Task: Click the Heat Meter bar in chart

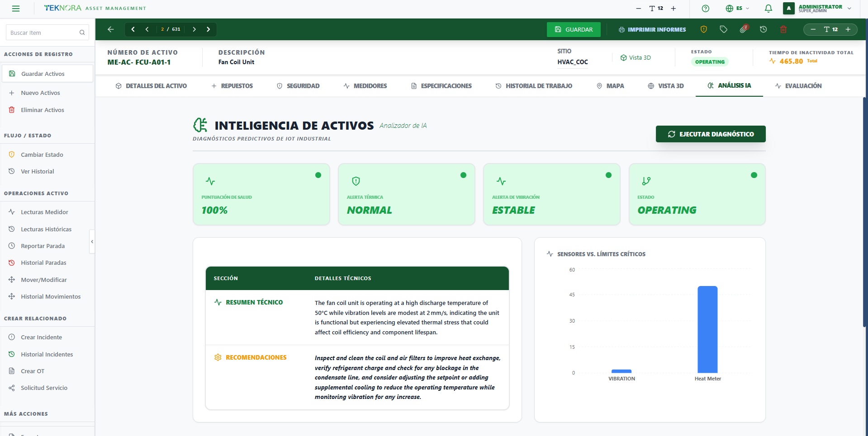Action: pyautogui.click(x=707, y=329)
